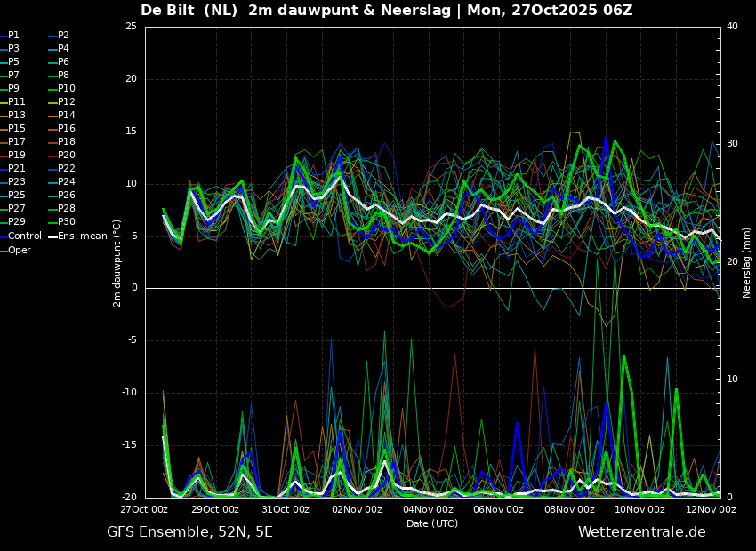Screen dimensions: 756x551
Task: Click the Neerslag (mm) right axis title
Action: click(x=747, y=263)
